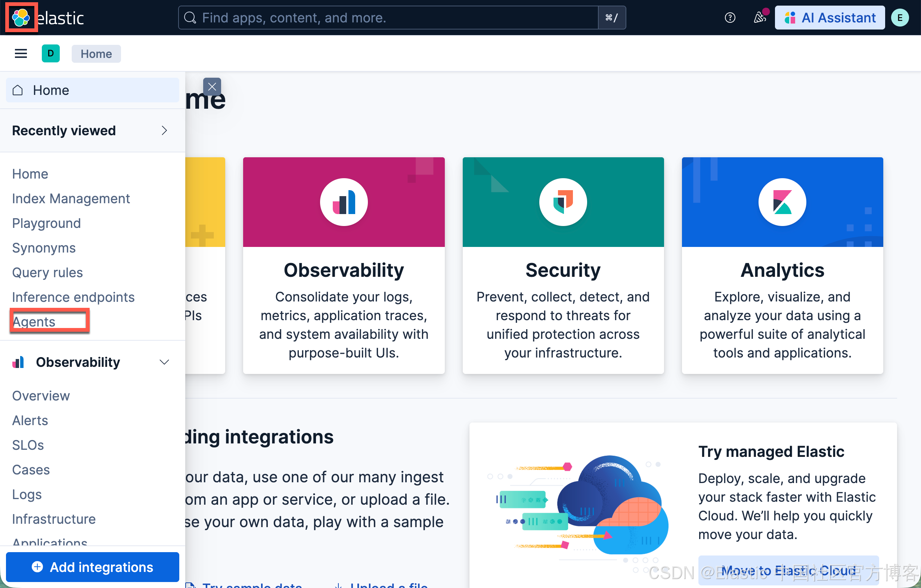This screenshot has width=921, height=588.
Task: Open Index Management nav item
Action: (x=71, y=198)
